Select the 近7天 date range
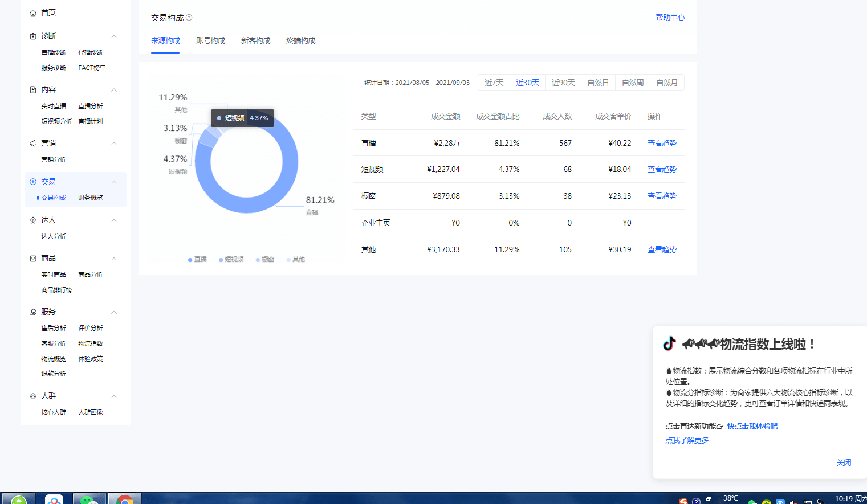 494,83
